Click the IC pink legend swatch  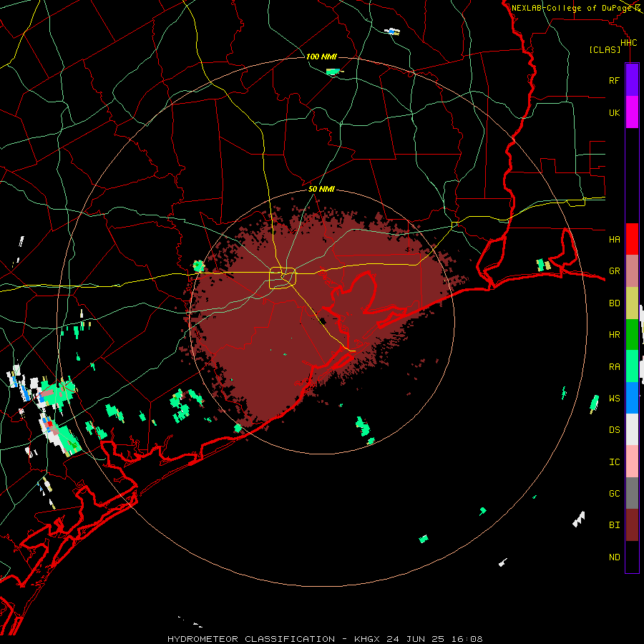tap(632, 462)
